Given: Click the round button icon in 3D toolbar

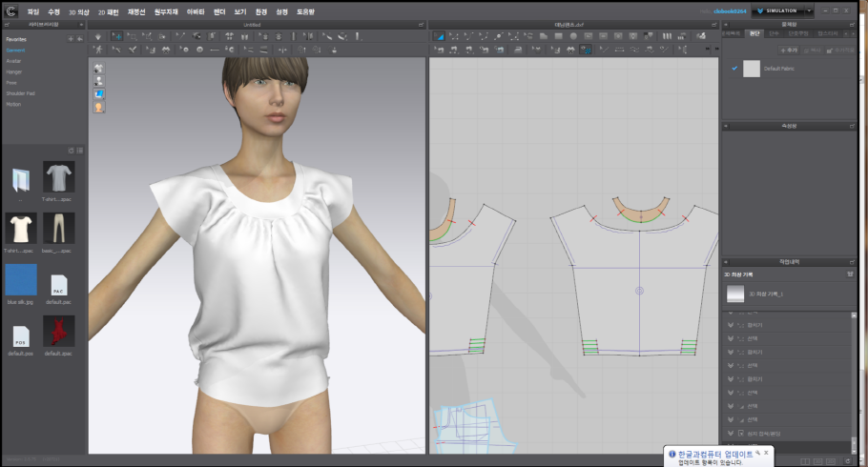Looking at the screenshot, I should (x=200, y=50).
